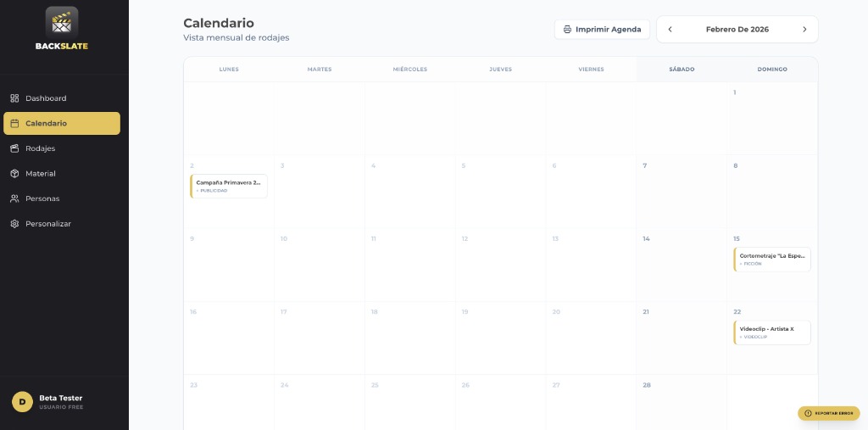Viewport: 868px width, 430px height.
Task: Click the Sábado column header
Action: 682,70
